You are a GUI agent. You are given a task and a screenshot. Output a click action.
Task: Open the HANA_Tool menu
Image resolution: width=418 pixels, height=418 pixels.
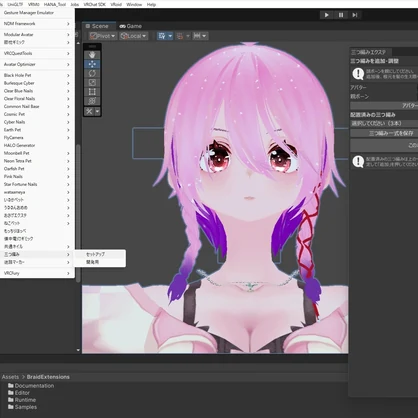tap(55, 4)
